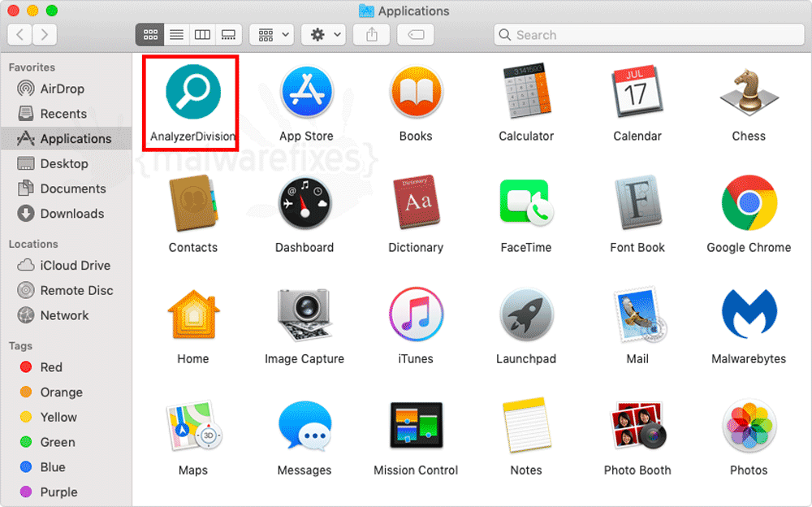Open Network location
Screen dimensions: 812x507
coord(66,315)
